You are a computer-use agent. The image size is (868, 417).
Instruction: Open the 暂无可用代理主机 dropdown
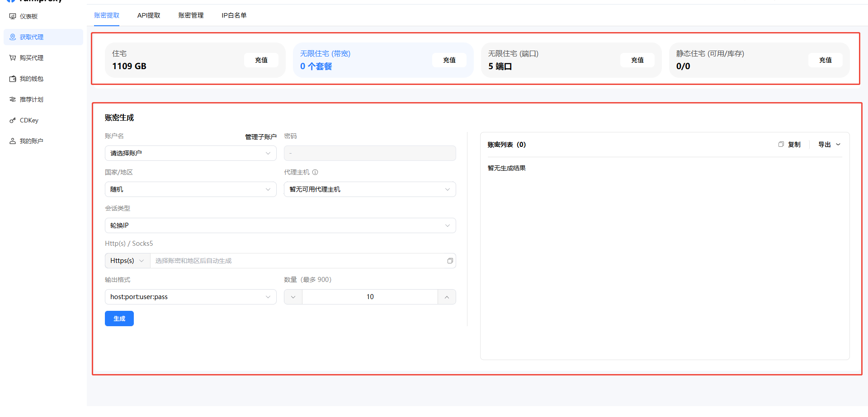tap(370, 189)
